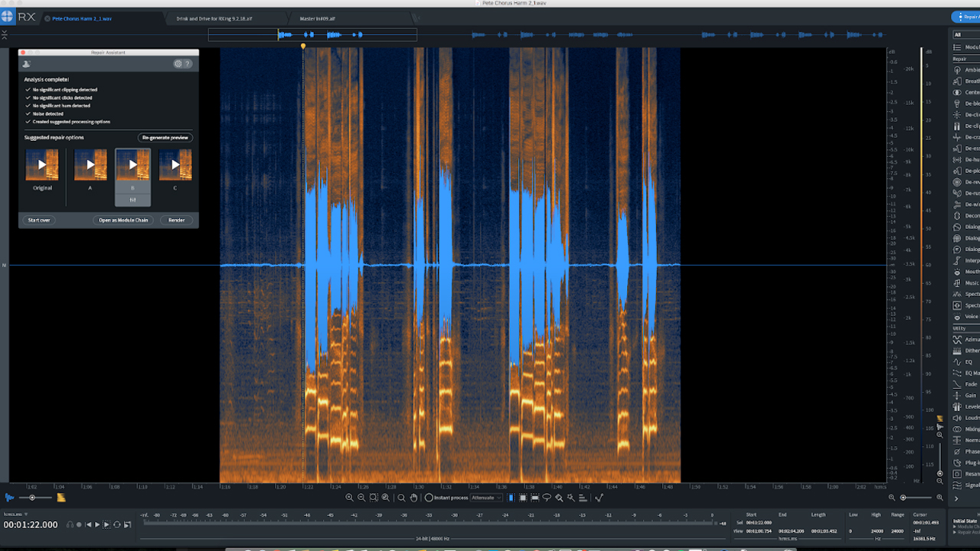Click the waveform overview navigation bar

click(312, 34)
